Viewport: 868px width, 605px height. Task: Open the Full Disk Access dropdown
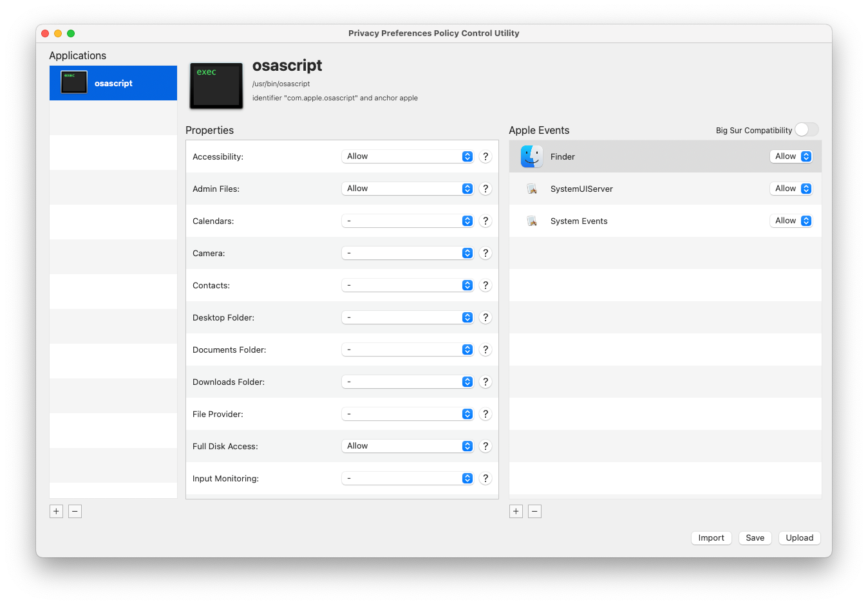click(x=408, y=446)
